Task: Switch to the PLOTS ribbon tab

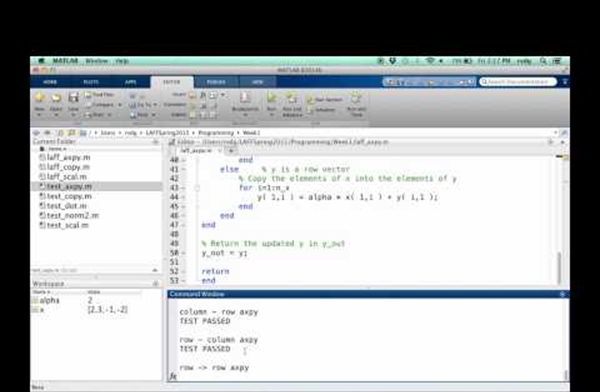Action: 91,82
